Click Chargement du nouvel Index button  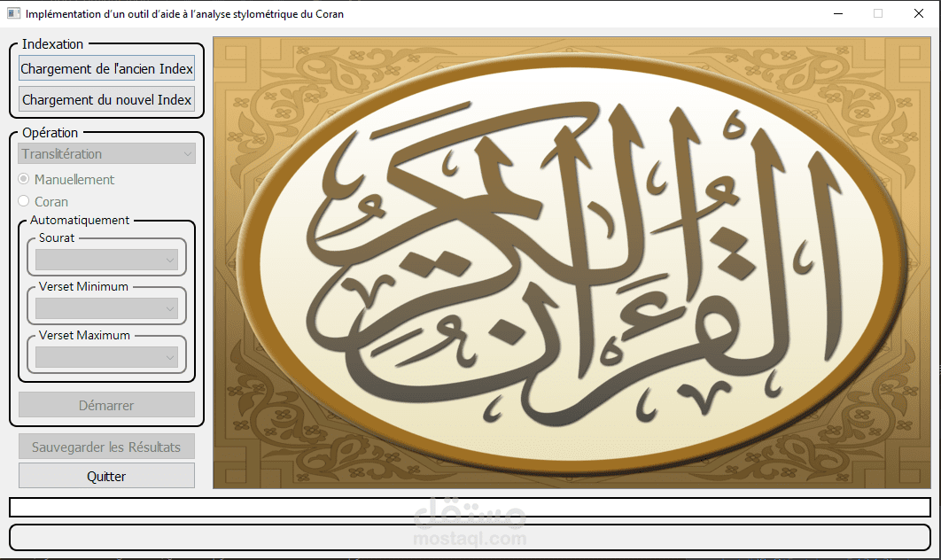(x=107, y=99)
